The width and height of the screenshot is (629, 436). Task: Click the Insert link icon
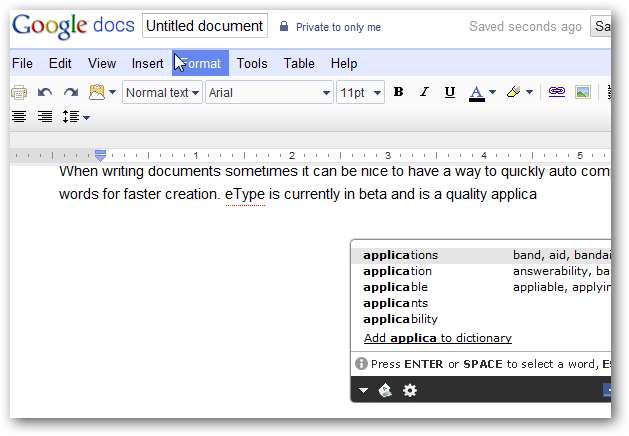(556, 92)
